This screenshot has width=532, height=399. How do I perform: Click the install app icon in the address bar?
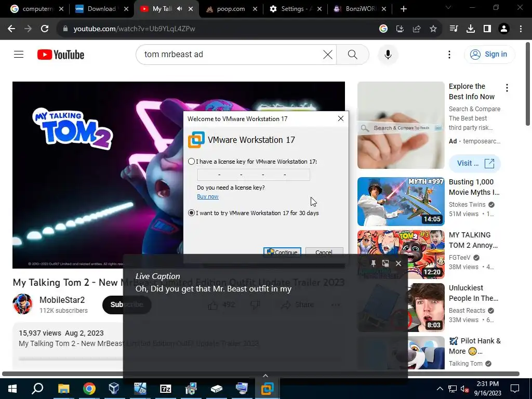click(400, 29)
